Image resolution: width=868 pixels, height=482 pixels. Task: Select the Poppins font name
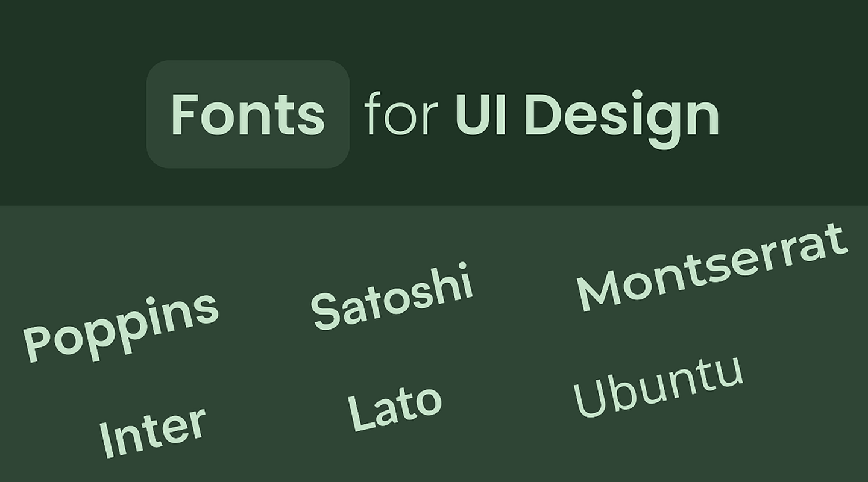121,327
